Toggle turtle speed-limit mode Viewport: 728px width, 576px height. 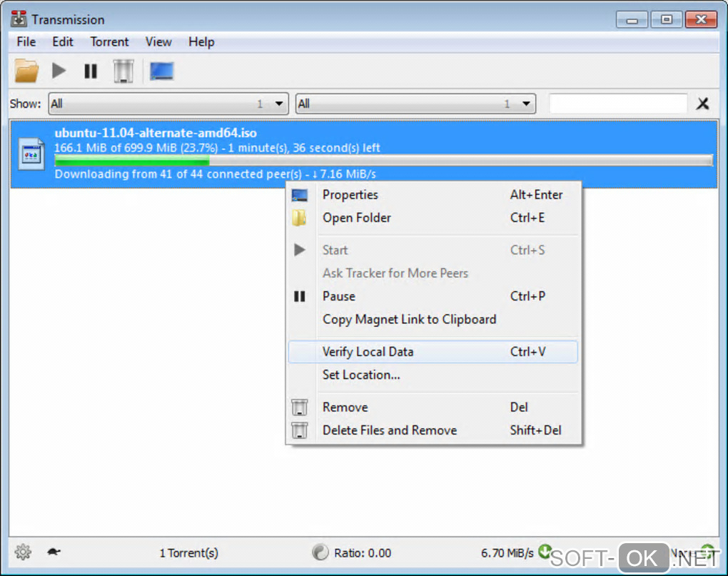pyautogui.click(x=54, y=552)
